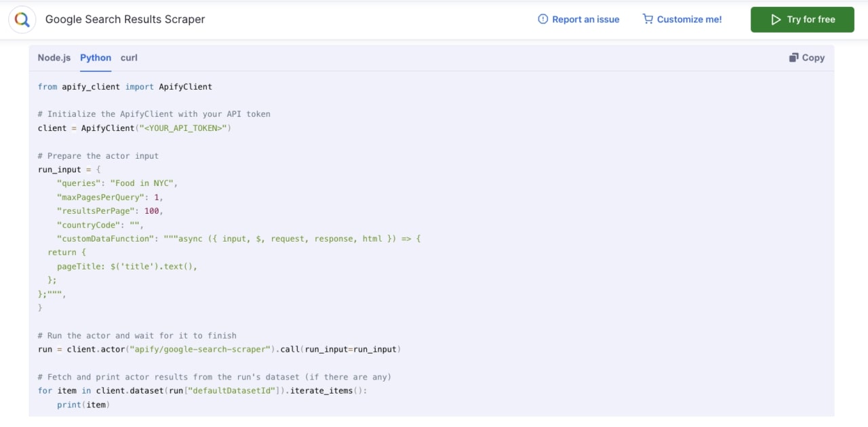
Task: Click the play triangle inside Try for free
Action: [x=776, y=20]
